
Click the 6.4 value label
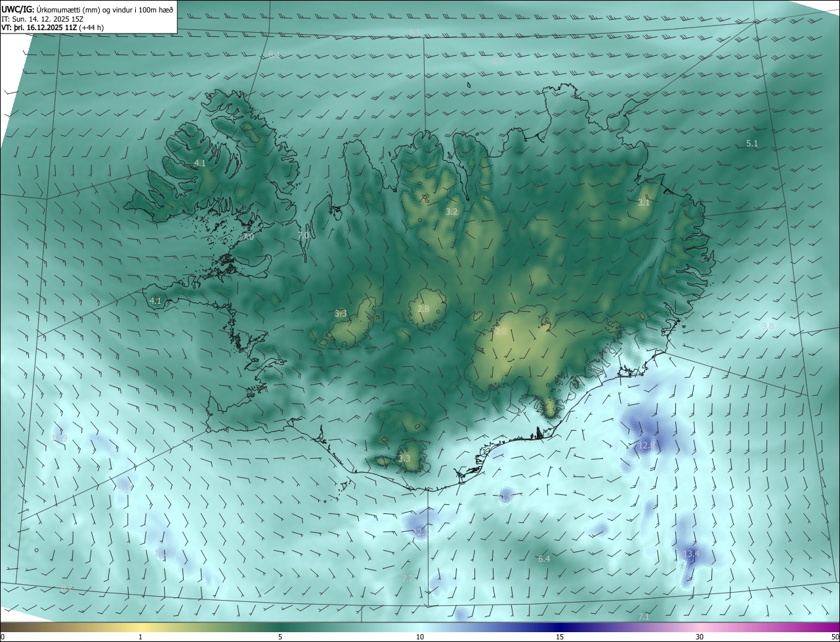pyautogui.click(x=544, y=559)
